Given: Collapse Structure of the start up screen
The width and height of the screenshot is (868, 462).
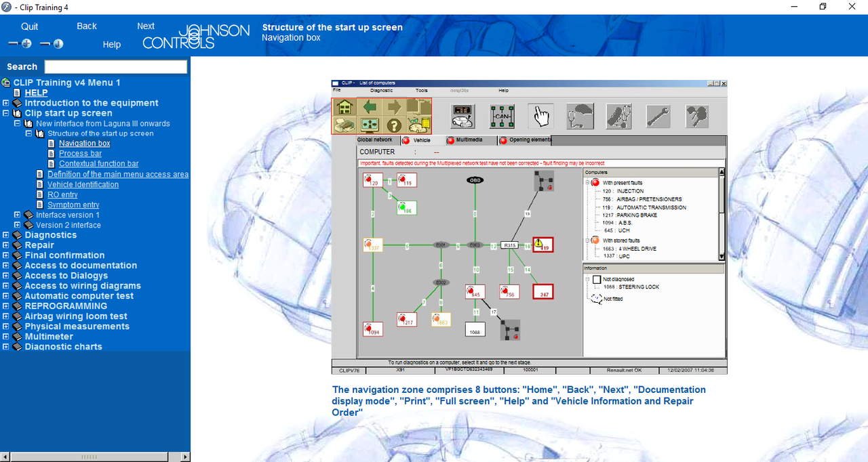Looking at the screenshot, I should [29, 133].
